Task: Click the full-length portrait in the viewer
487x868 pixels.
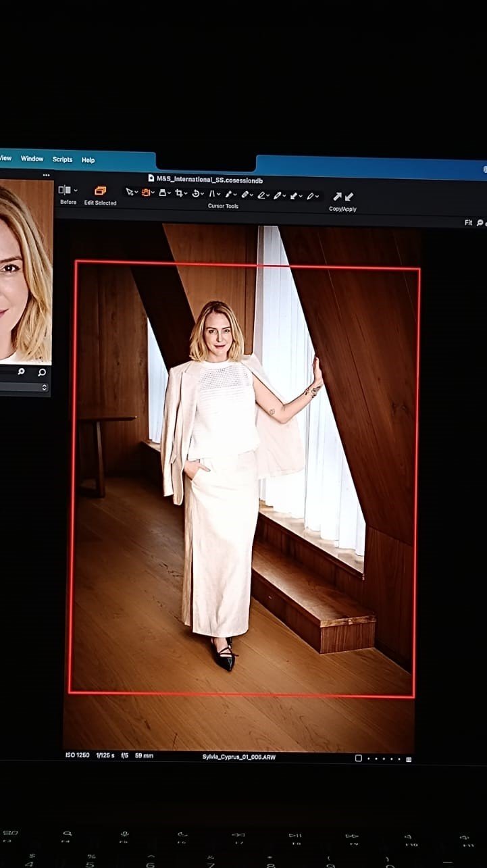Action: [242, 486]
